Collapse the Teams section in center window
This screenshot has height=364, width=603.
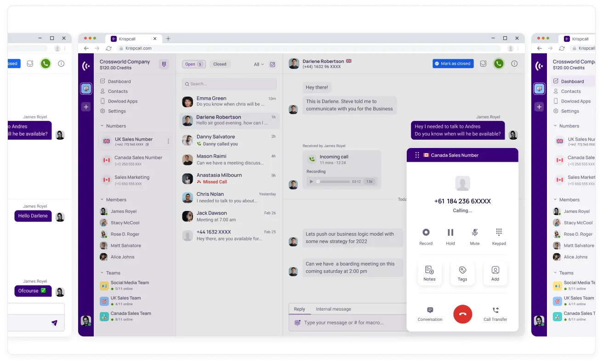[x=102, y=273]
